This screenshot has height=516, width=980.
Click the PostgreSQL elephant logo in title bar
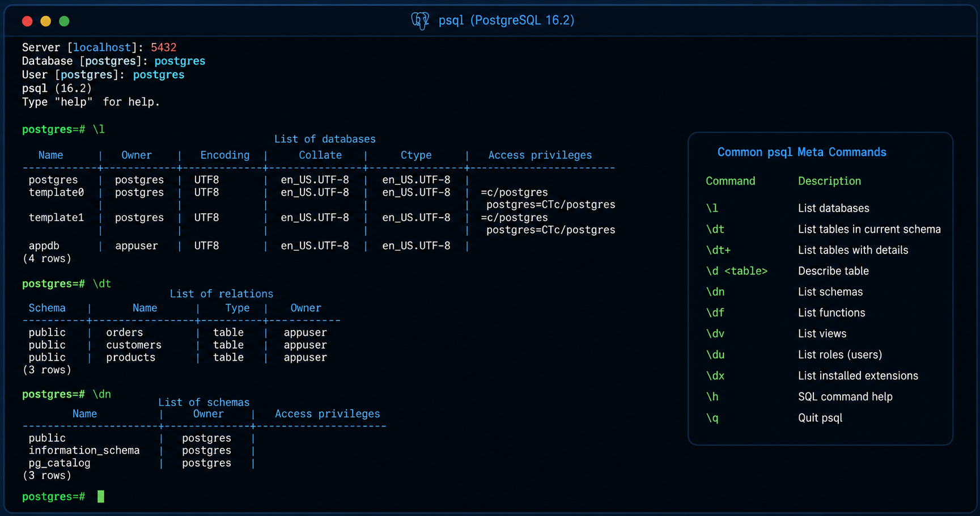click(x=420, y=21)
